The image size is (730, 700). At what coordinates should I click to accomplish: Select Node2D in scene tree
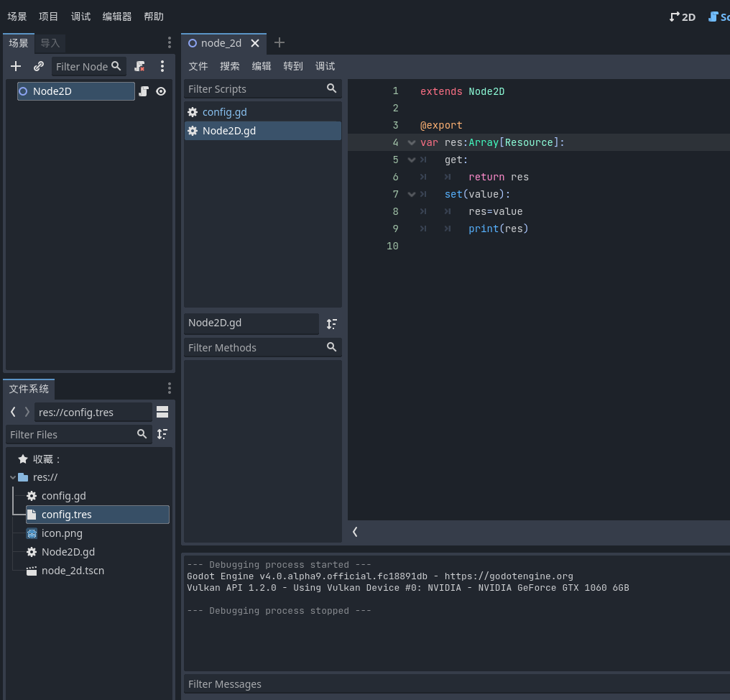point(76,91)
